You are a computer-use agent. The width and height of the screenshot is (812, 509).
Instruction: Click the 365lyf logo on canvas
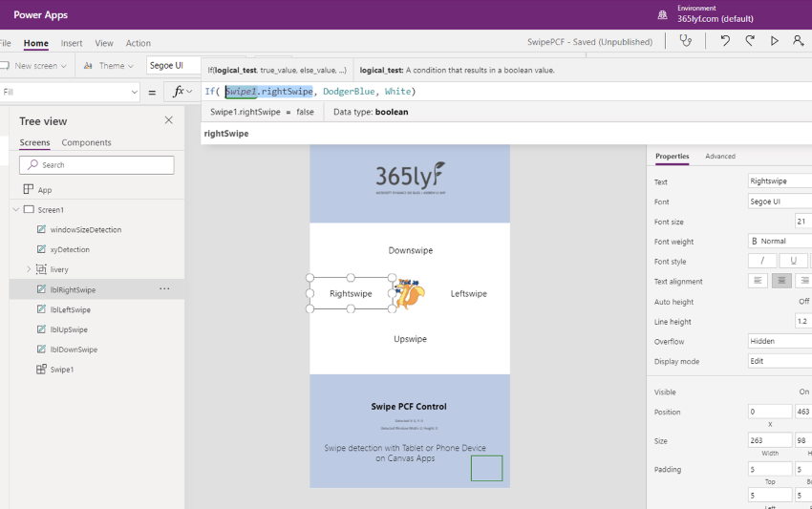point(410,177)
